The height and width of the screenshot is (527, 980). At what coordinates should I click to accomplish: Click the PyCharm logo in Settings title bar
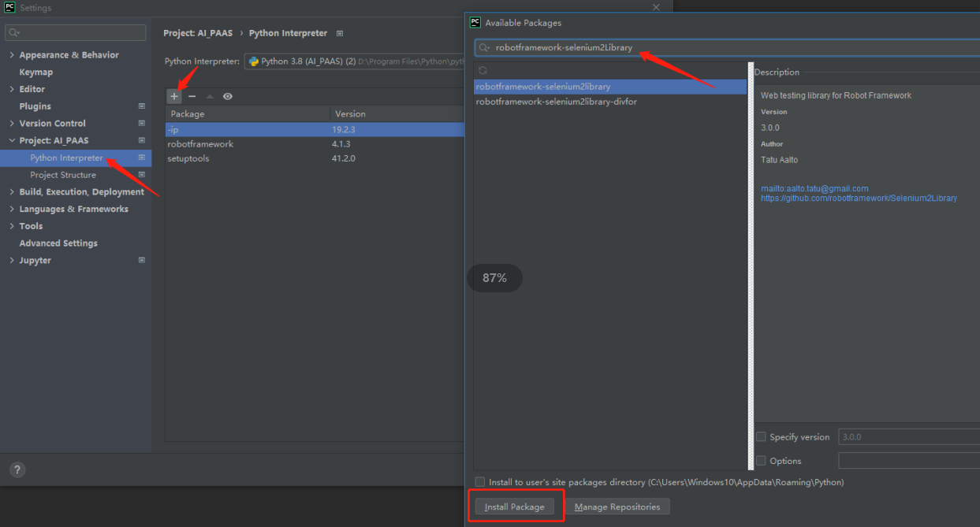coord(10,8)
